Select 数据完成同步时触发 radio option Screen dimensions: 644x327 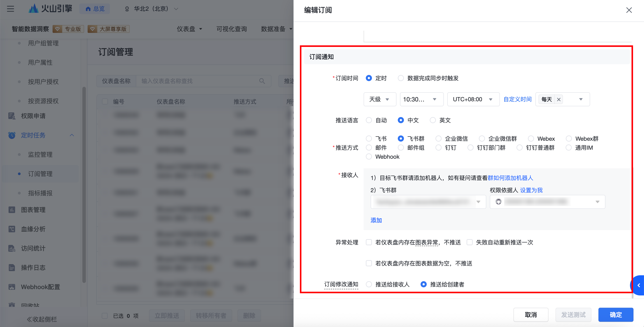(401, 78)
